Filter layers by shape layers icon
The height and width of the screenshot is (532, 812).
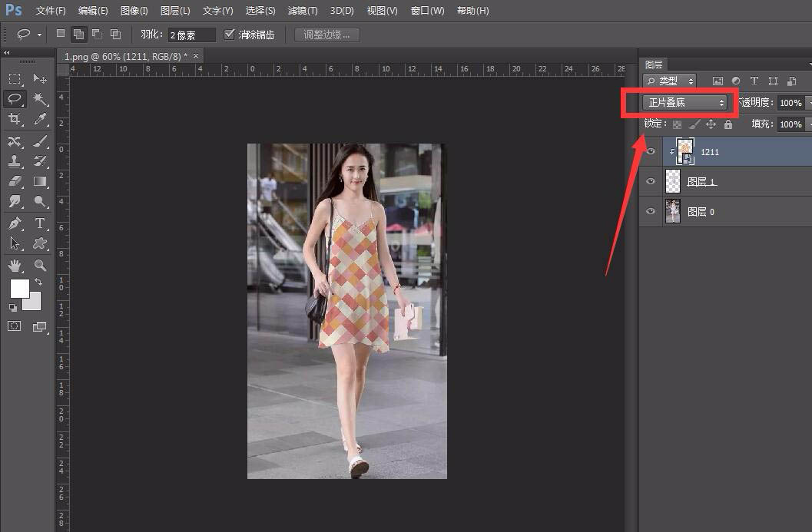[773, 81]
